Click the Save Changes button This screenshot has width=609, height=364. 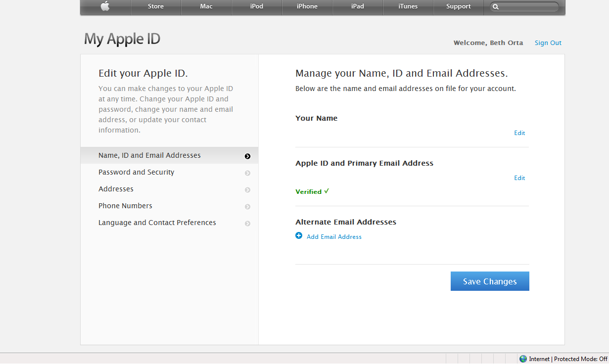(489, 281)
